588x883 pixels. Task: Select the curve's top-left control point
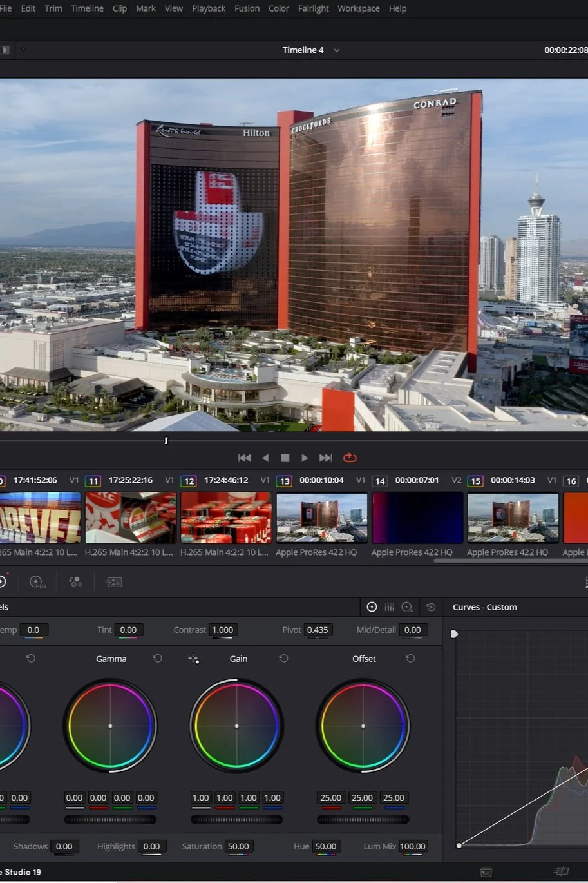pyautogui.click(x=454, y=634)
